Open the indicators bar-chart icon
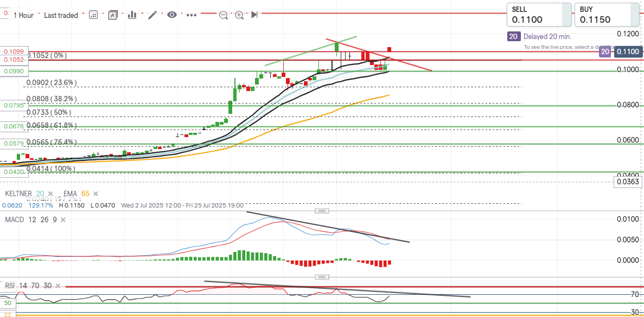644x317 pixels. coord(132,15)
